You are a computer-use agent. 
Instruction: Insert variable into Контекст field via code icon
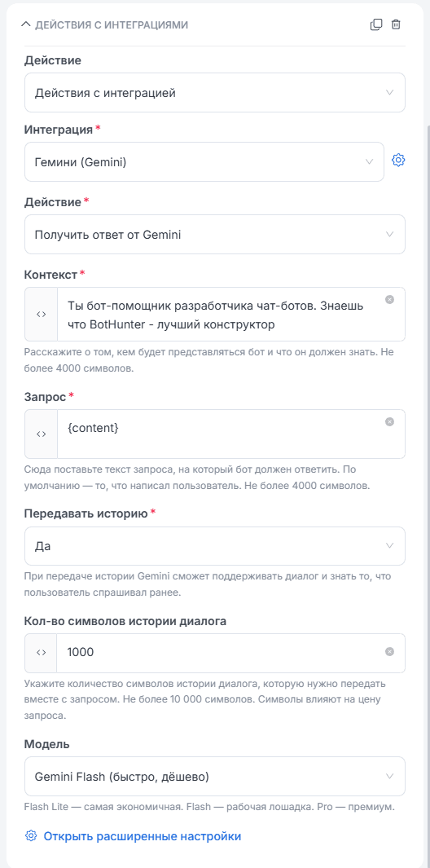pyautogui.click(x=41, y=314)
